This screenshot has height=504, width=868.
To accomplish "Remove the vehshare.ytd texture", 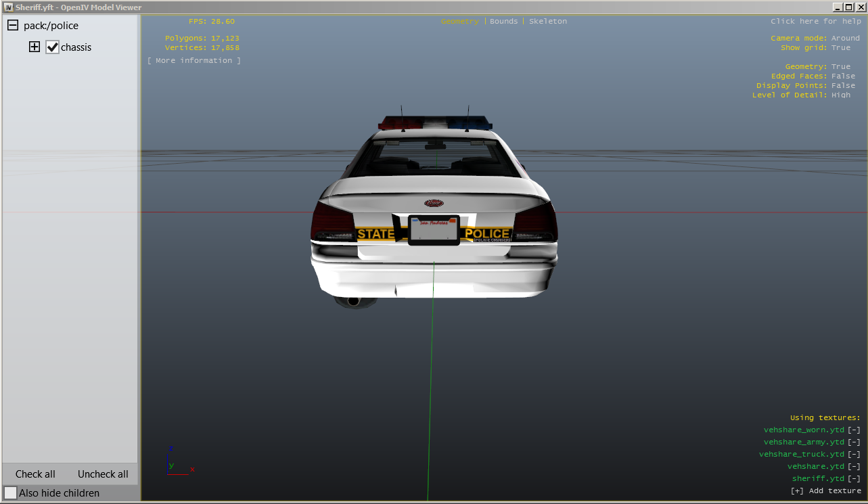I will (854, 467).
